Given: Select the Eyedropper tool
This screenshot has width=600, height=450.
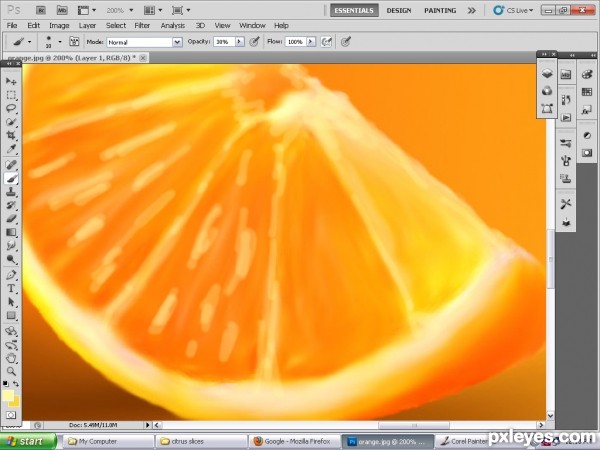Looking at the screenshot, I should 11,149.
